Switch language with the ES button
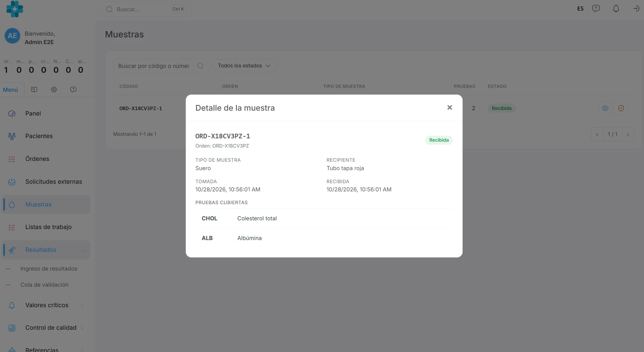Screen dimensions: 644x352 [x=580, y=9]
